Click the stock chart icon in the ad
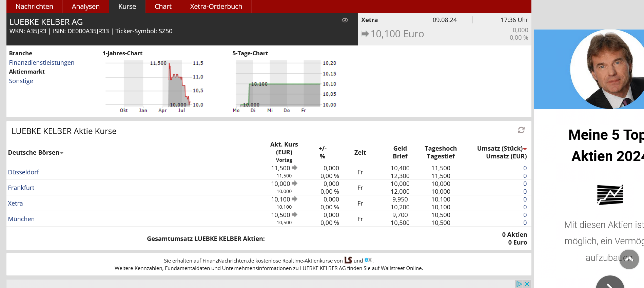Screen dimensions: 644x288 (610, 195)
